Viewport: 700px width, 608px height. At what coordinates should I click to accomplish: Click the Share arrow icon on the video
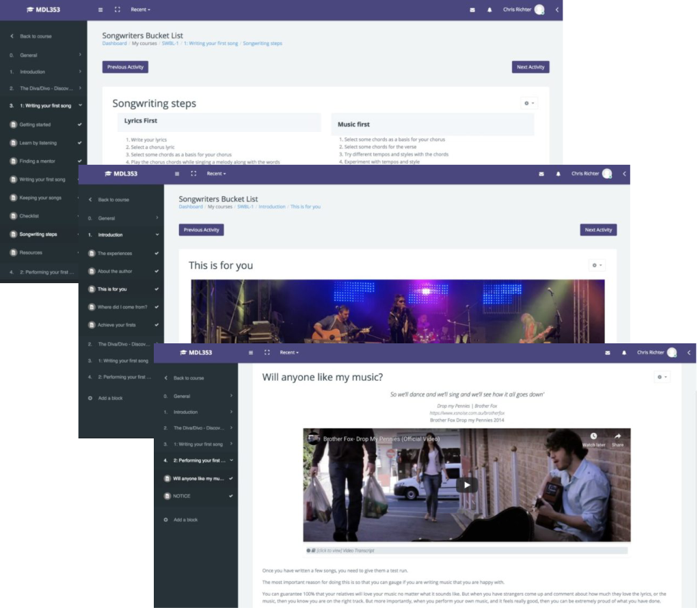click(x=618, y=436)
